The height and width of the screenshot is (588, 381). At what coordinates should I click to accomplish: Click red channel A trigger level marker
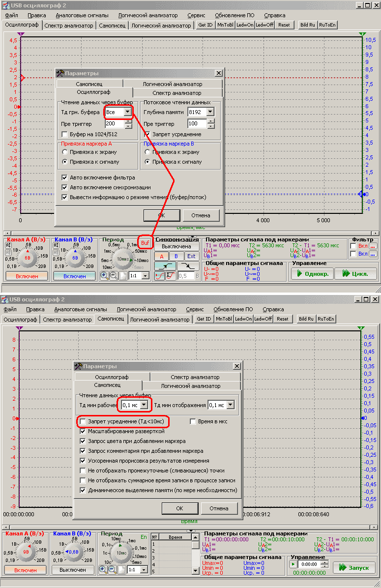(22, 78)
